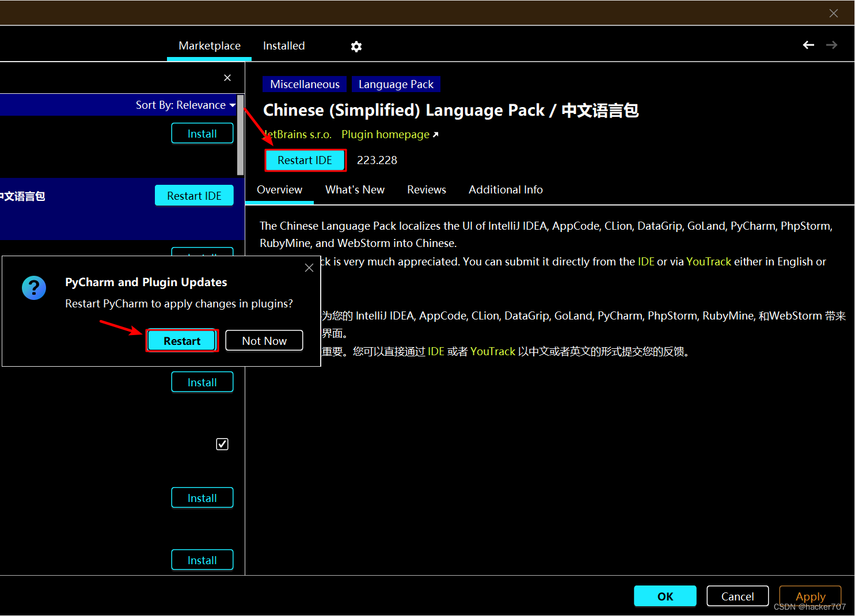Follow the YouTrack link in English description
The image size is (855, 616).
point(708,261)
